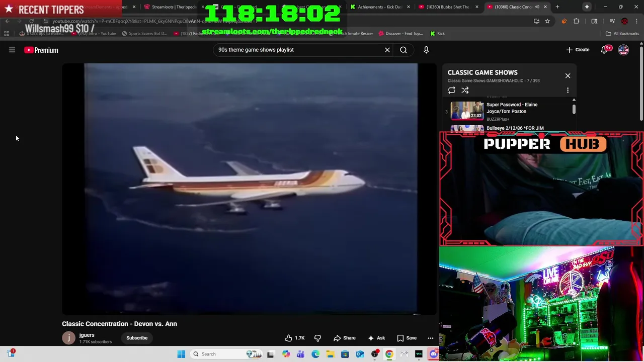The image size is (644, 362).
Task: Open playlist panel more options
Action: click(x=568, y=90)
